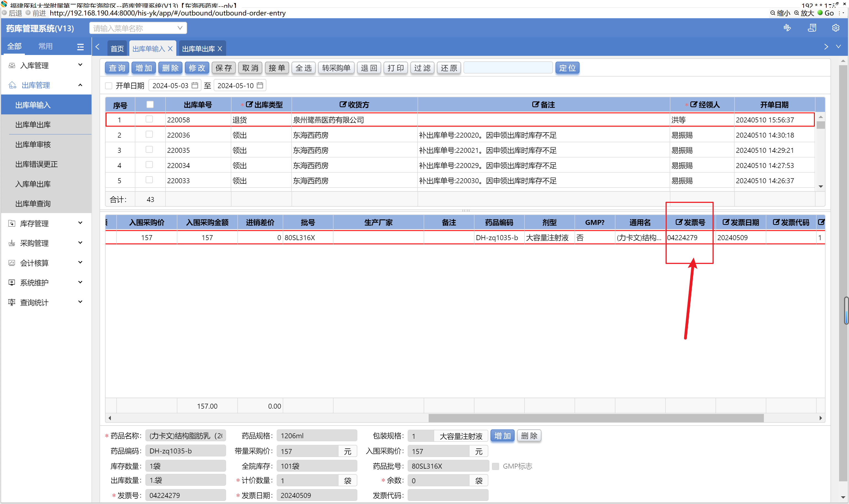Toggle the 开单日期 filter checkbox
Image resolution: width=849 pixels, height=504 pixels.
pos(109,86)
